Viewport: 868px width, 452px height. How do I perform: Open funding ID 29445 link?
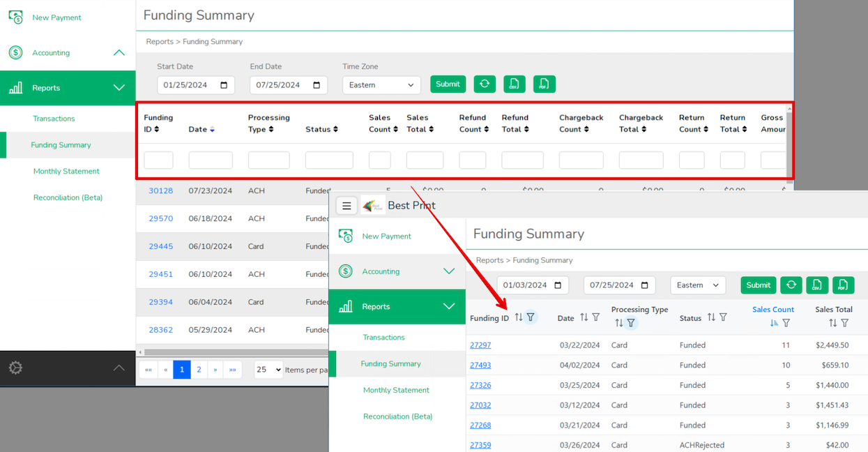tap(160, 246)
